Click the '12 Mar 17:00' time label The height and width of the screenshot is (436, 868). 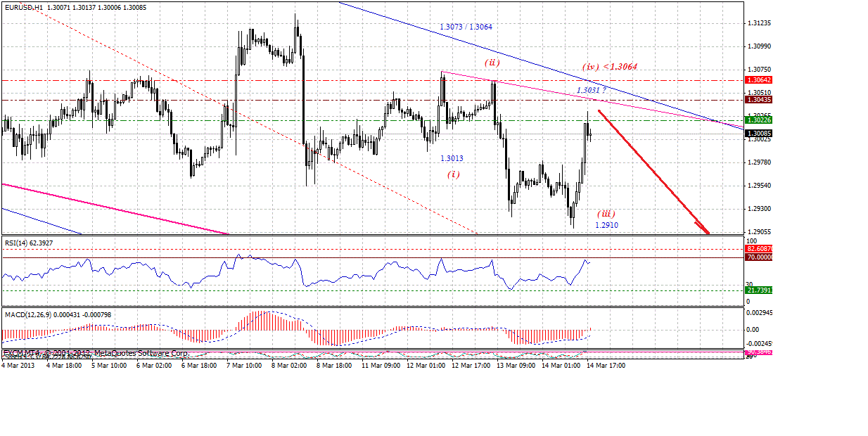(x=473, y=366)
